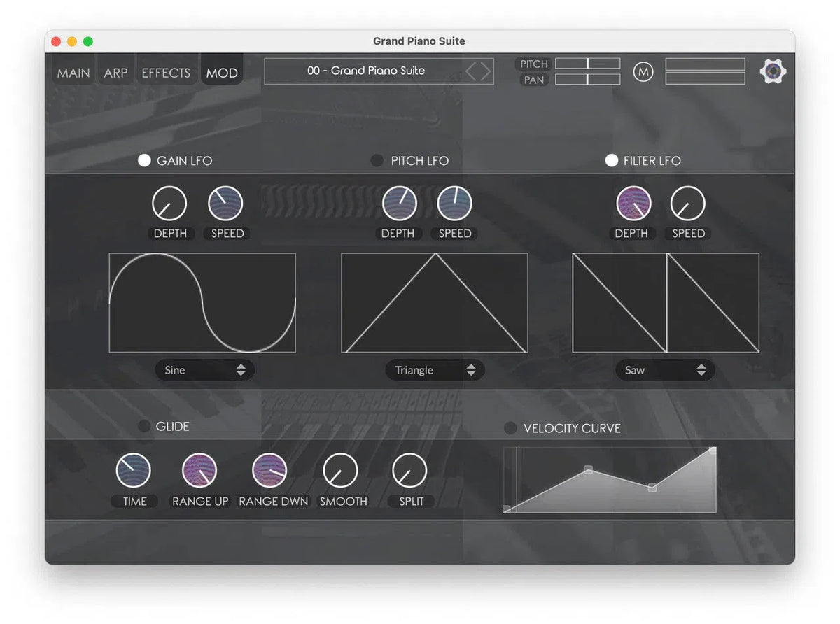The image size is (840, 624).
Task: Open the Saw waveform selector
Action: point(665,369)
